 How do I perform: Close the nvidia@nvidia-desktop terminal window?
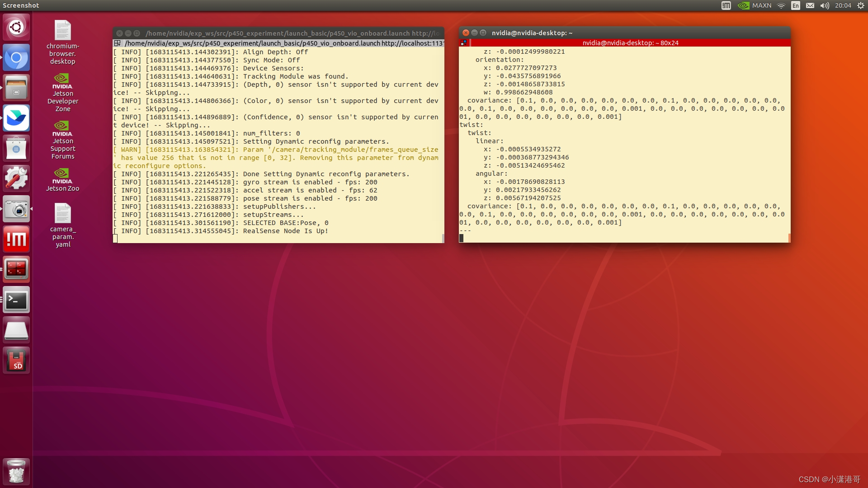(466, 33)
